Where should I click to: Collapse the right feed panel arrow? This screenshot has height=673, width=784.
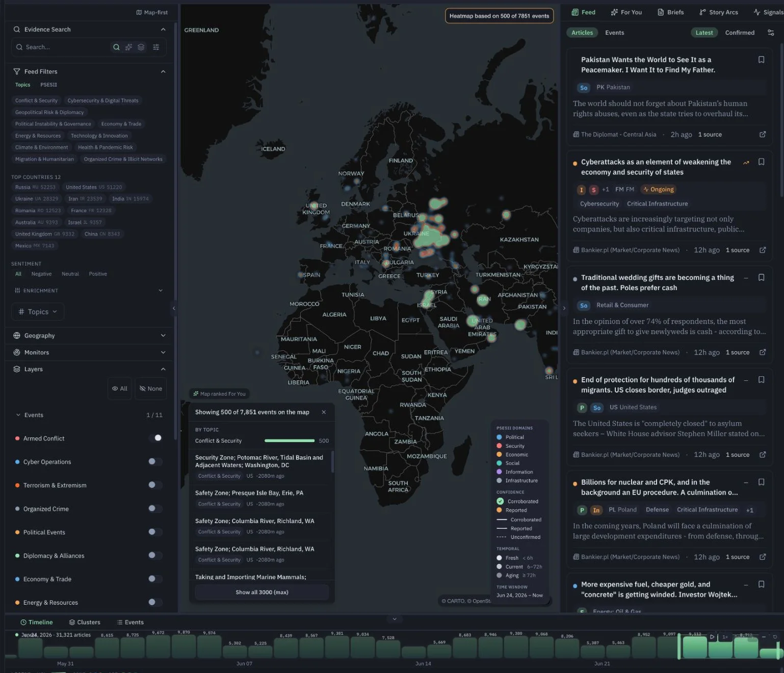click(564, 308)
